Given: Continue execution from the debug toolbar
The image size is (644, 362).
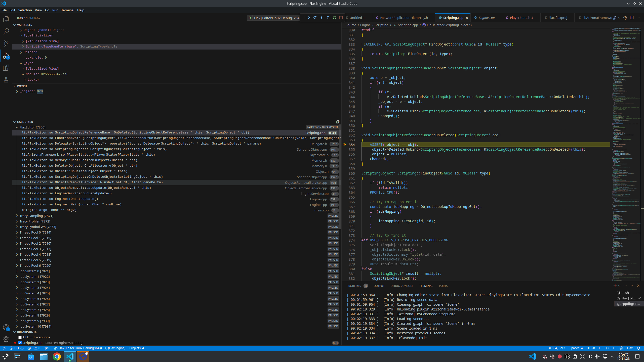Looking at the screenshot, I should tap(309, 18).
